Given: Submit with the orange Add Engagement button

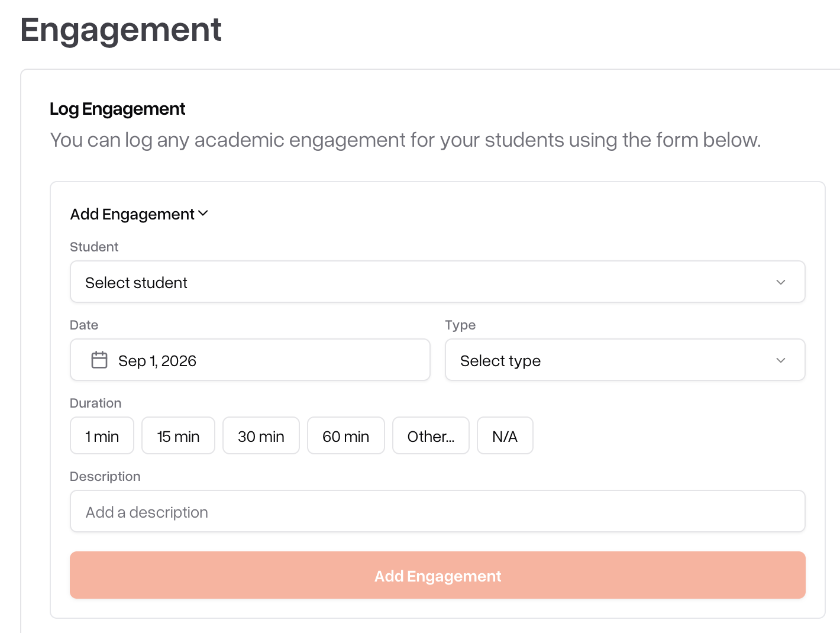Looking at the screenshot, I should click(x=438, y=575).
